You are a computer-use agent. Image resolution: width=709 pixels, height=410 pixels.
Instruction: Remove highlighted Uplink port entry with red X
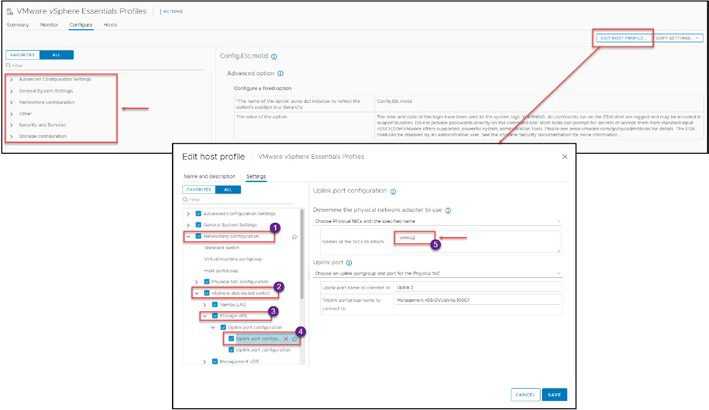[x=286, y=339]
